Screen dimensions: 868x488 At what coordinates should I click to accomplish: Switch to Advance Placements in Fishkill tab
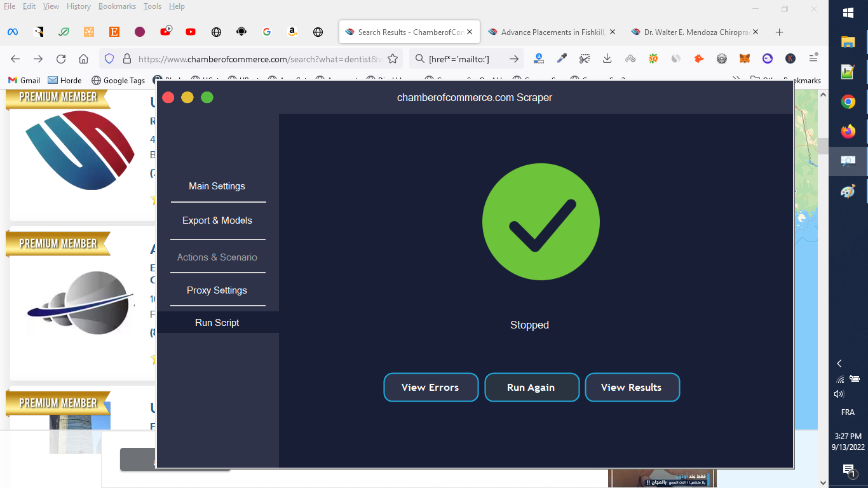click(x=552, y=32)
